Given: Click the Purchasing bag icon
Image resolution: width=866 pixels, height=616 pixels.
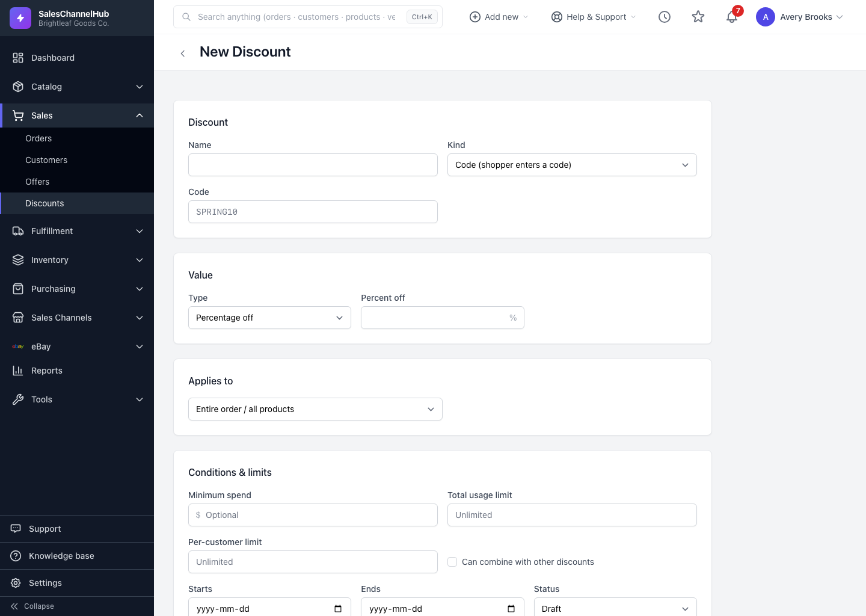Looking at the screenshot, I should click(x=18, y=289).
